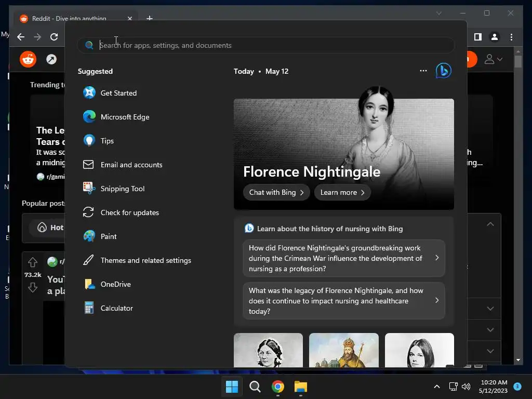Collapse the Reddit sidebar section with up chevron
Screen dimensions: 532x399
click(490, 224)
